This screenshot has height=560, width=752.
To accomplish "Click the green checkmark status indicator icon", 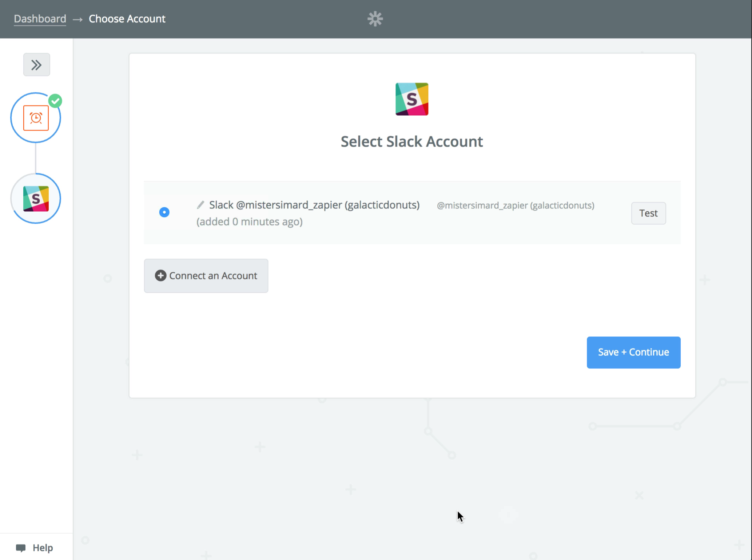I will [x=55, y=100].
